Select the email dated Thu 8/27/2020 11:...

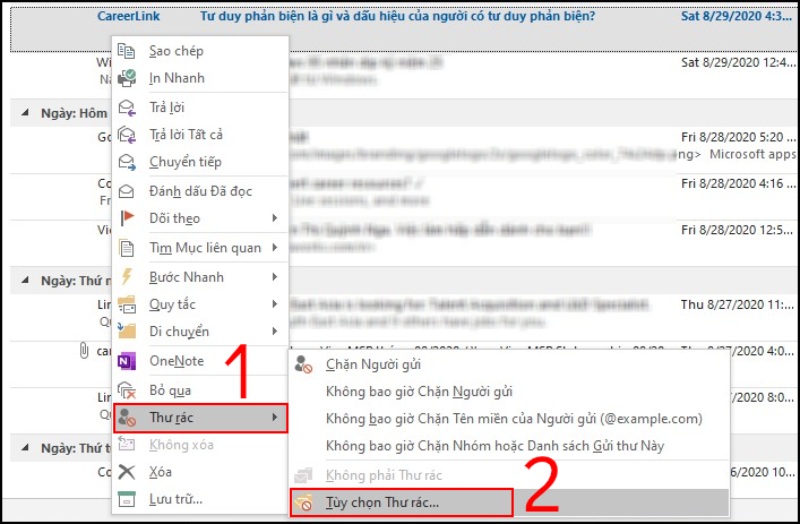click(x=738, y=305)
